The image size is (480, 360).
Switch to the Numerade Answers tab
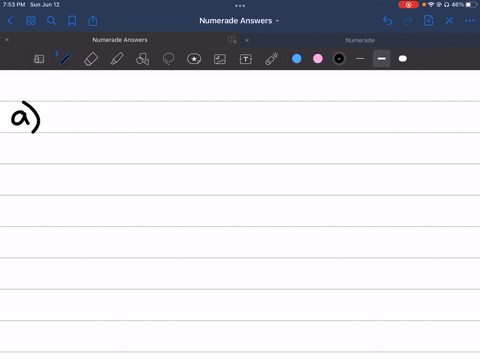[120, 40]
